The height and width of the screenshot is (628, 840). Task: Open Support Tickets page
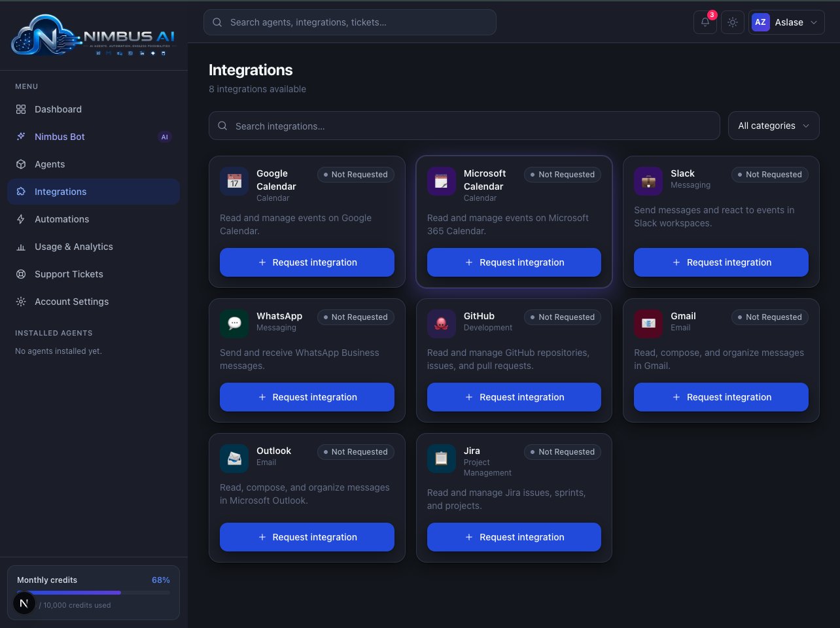coord(94,274)
